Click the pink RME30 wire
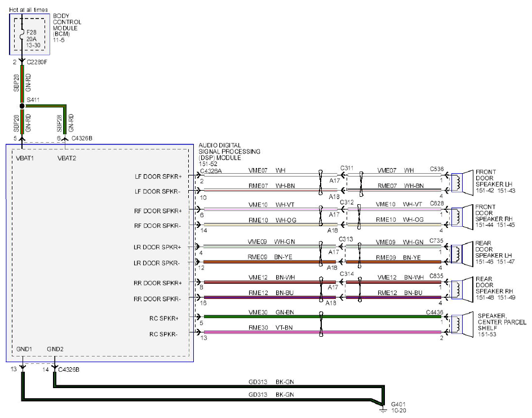Viewport: 532px width, 418px height. [322, 332]
